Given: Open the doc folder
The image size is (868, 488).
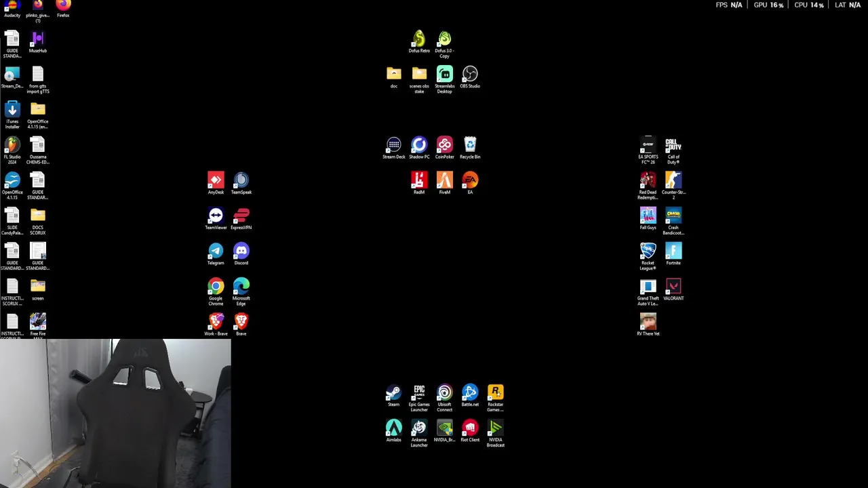Looking at the screenshot, I should pos(394,77).
